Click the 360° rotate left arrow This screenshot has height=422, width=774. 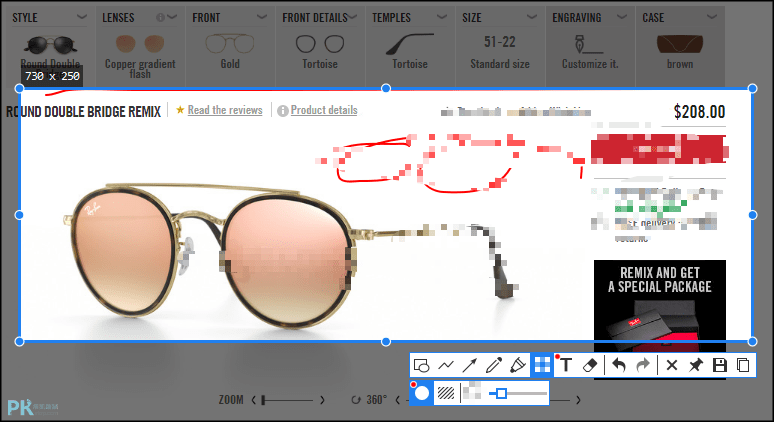[x=398, y=400]
